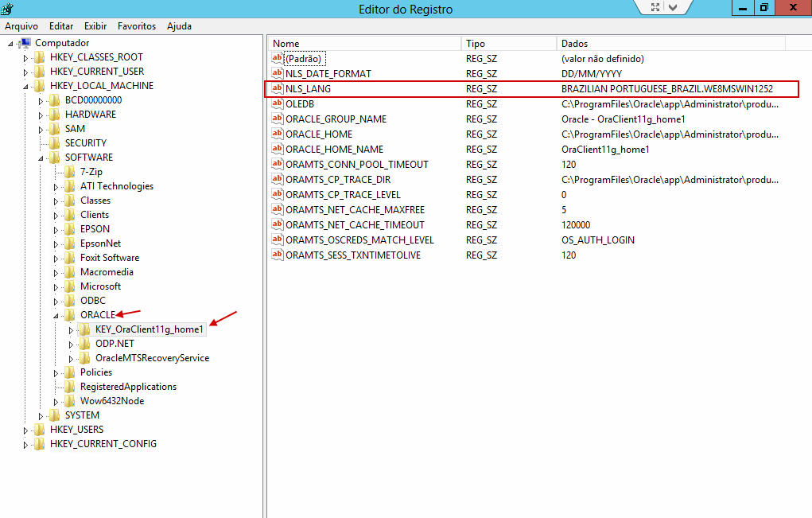Click the folder icon of RegisteredApplications key
This screenshot has width=812, height=518.
pos(69,387)
